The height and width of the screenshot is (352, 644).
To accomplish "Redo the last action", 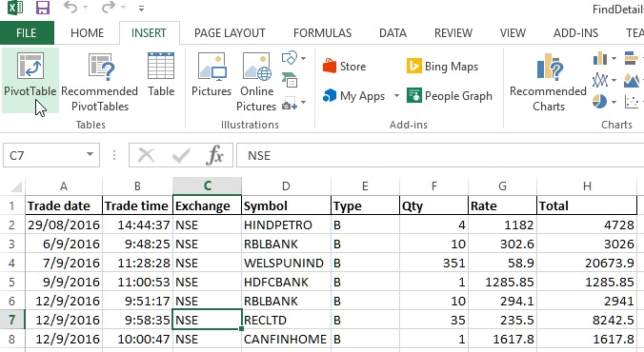I will (108, 8).
